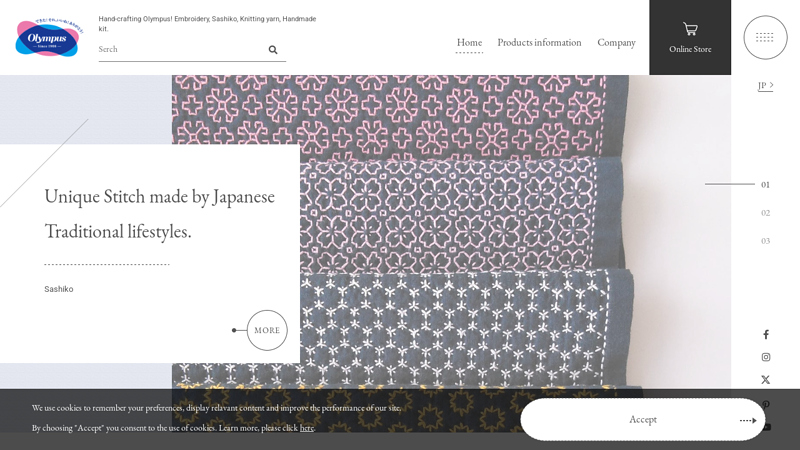This screenshot has height=450, width=800.
Task: Click the Sashiko label
Action: (x=59, y=289)
